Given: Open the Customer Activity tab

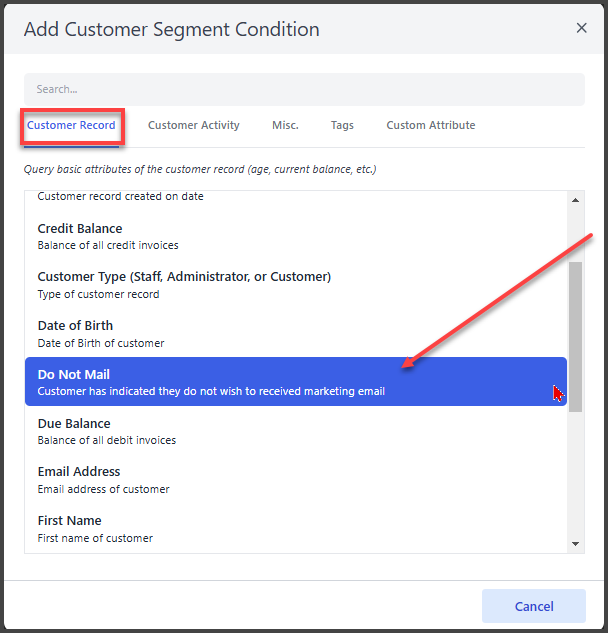Looking at the screenshot, I should point(194,126).
